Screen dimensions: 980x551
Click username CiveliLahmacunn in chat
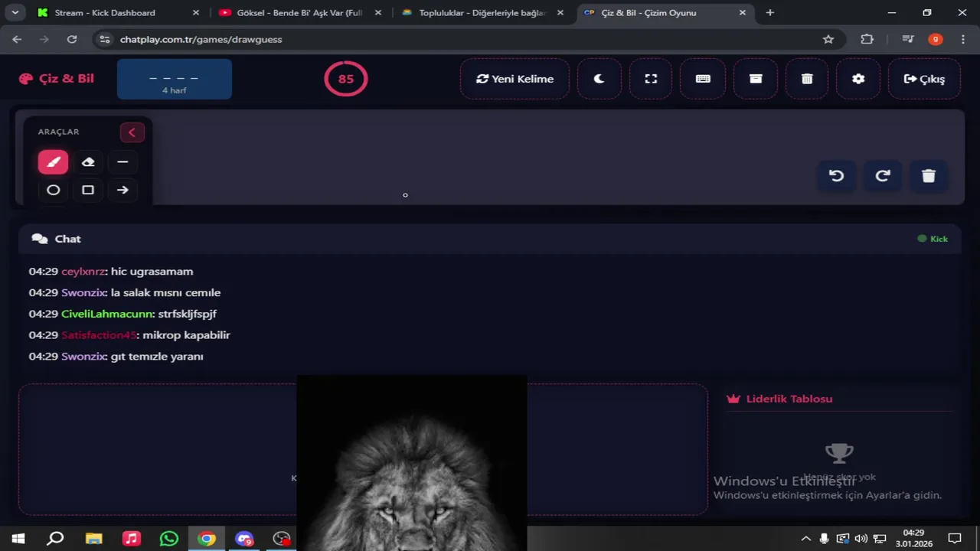point(107,314)
